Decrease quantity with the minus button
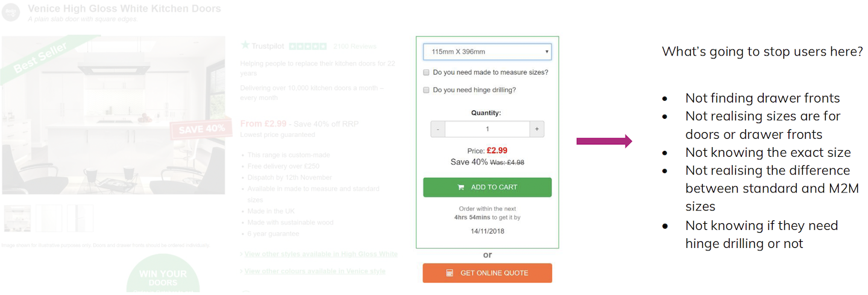868x295 pixels. tap(438, 129)
